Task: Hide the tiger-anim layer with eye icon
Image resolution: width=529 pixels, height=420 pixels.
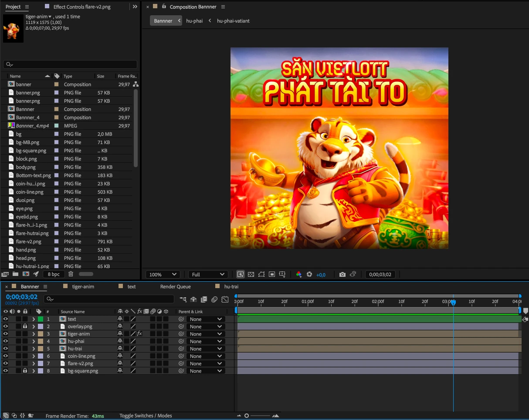Action: pos(6,334)
